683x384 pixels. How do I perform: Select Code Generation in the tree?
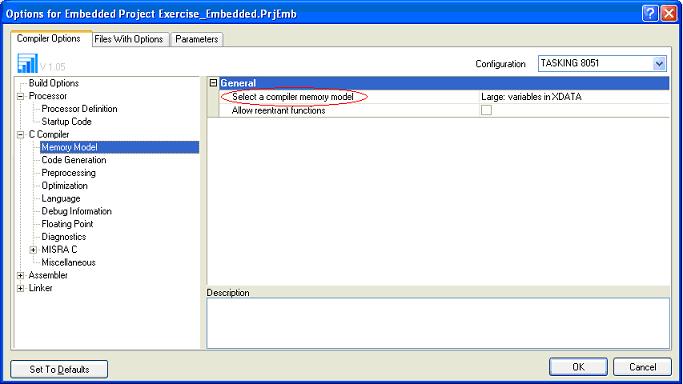tap(74, 160)
